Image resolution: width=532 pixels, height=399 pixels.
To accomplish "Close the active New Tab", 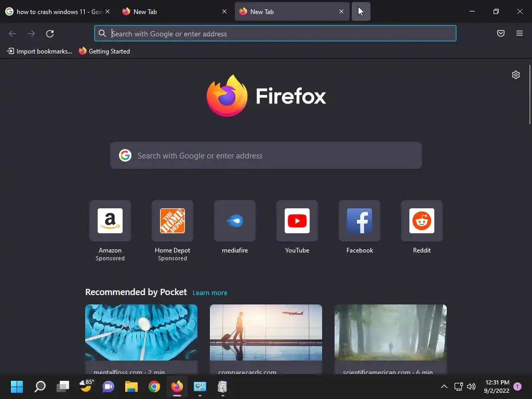I will [x=341, y=11].
